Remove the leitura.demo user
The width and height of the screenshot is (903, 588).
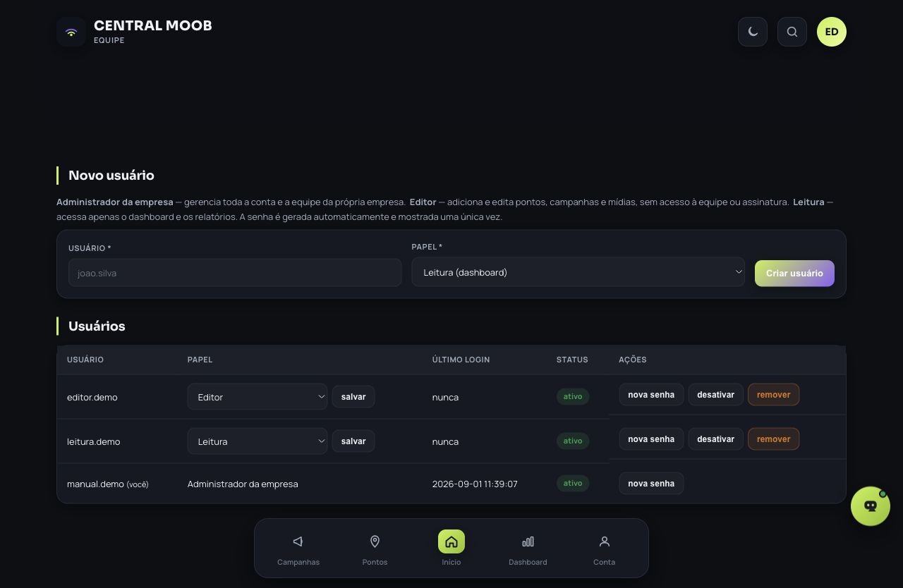click(774, 439)
